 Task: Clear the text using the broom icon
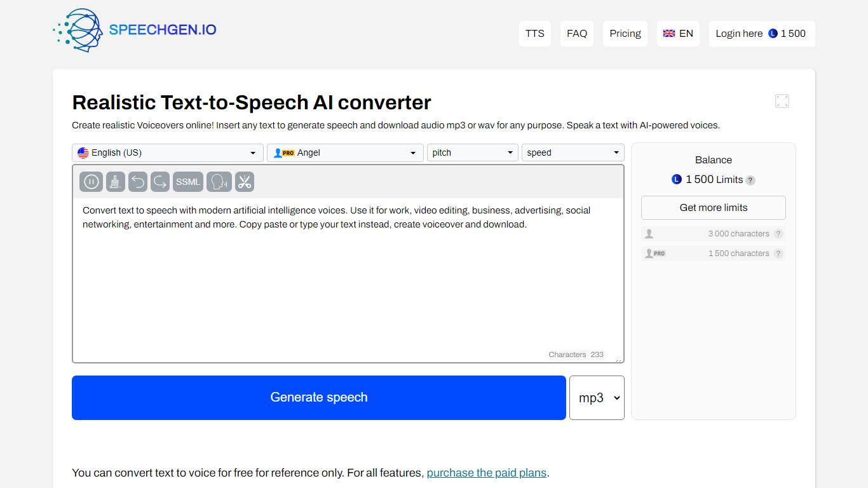(x=115, y=182)
